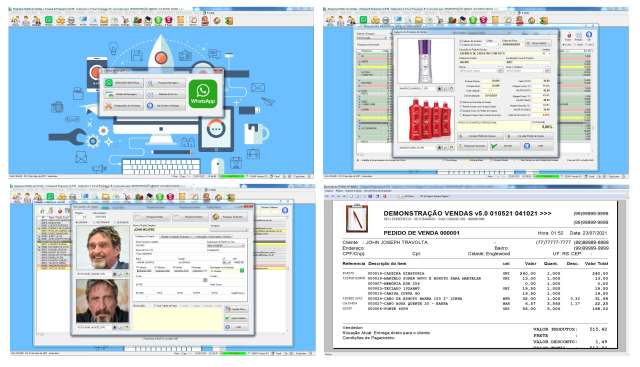The width and height of the screenshot is (640, 367).
Task: Click blue circle exit button in customer dialog
Action: 236,327
